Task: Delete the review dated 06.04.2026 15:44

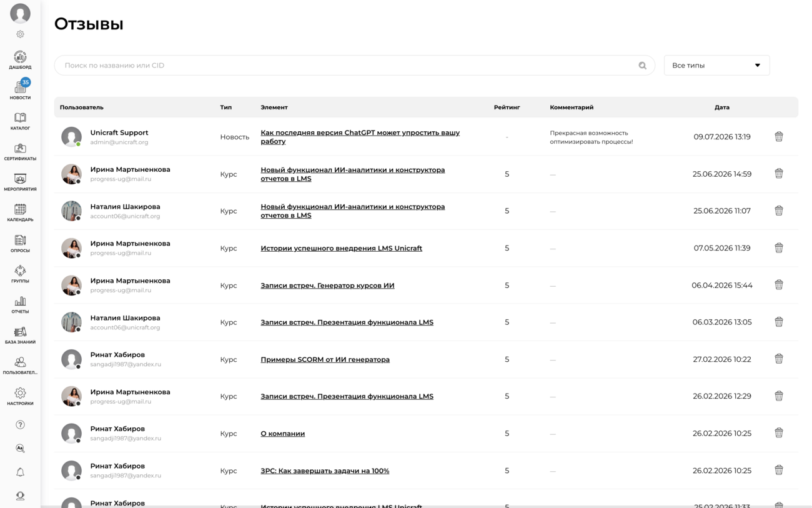Action: pyautogui.click(x=779, y=285)
